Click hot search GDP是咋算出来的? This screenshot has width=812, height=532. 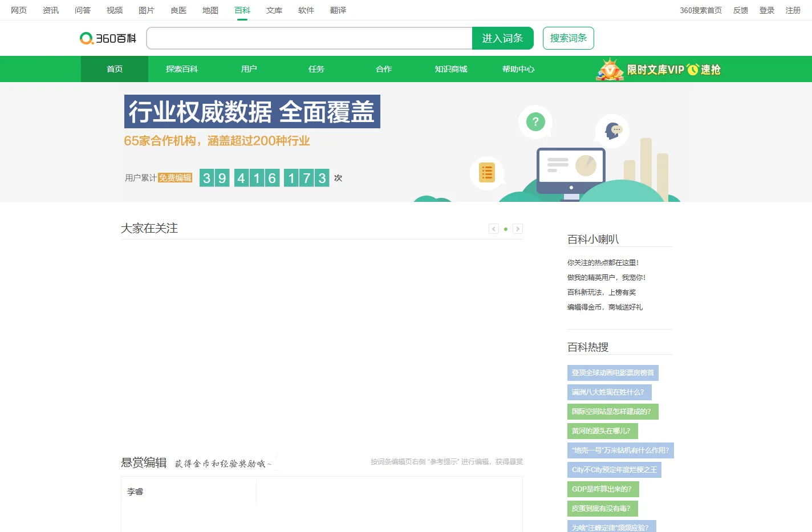click(x=603, y=489)
